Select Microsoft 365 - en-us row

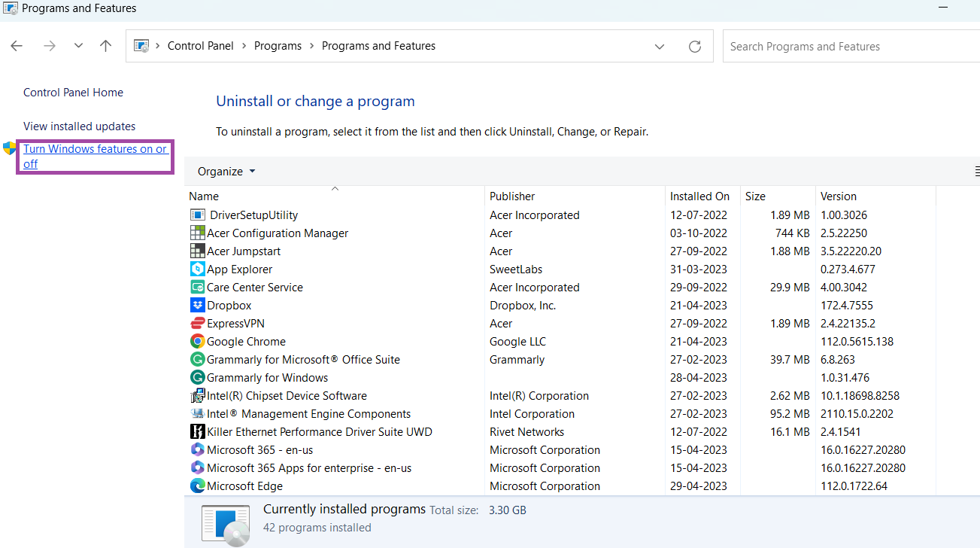[260, 450]
